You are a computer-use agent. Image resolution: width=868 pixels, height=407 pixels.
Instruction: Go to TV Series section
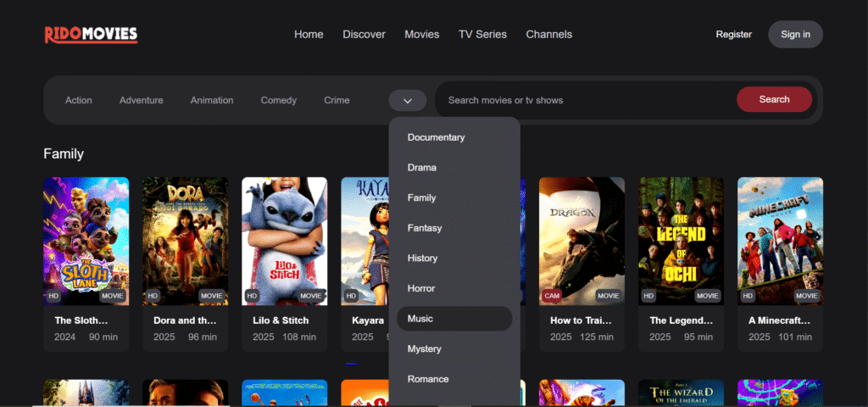482,34
